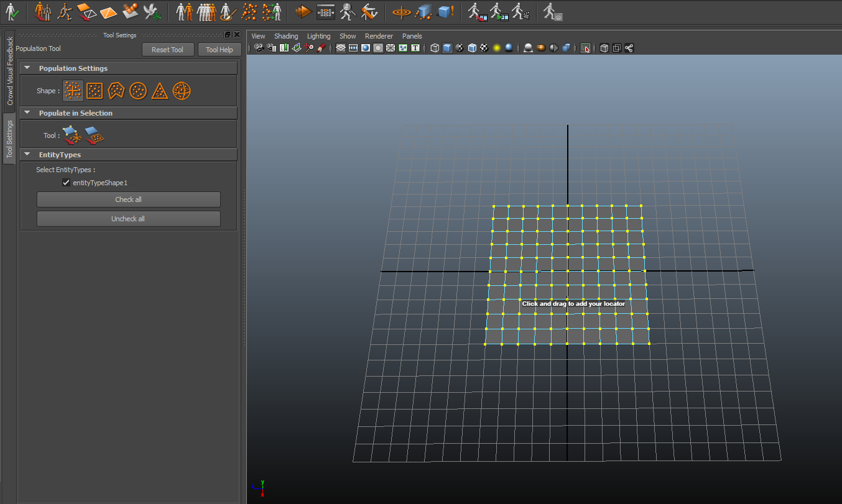Switch to Crowd Visual Feedback tab

click(10, 70)
